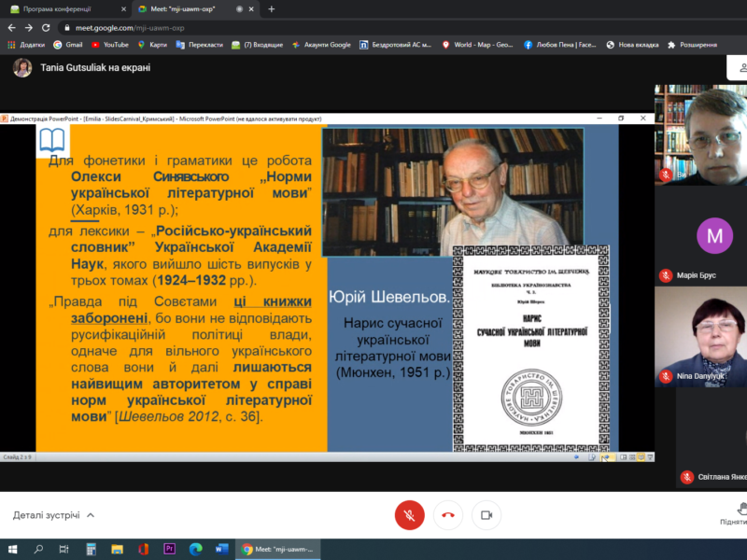
Task: Go back to the previous page
Action: coord(10,28)
